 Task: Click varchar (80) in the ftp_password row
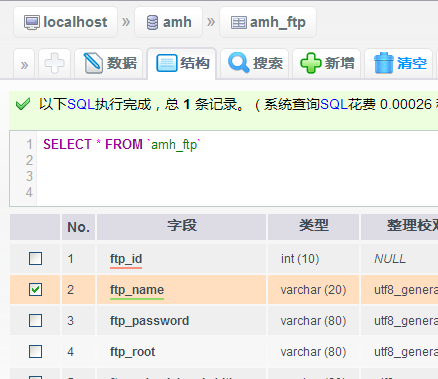pos(313,321)
